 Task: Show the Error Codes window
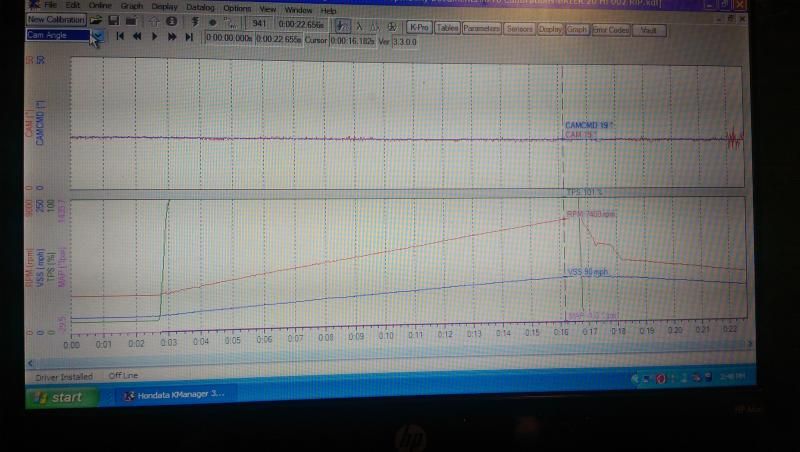pyautogui.click(x=609, y=30)
